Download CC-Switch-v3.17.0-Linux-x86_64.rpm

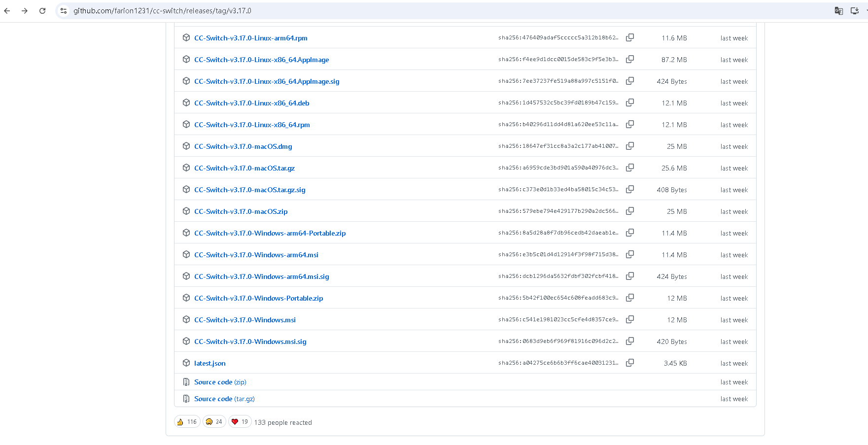[x=252, y=125]
